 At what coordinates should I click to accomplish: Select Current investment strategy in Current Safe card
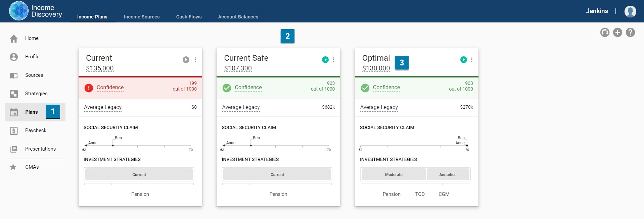[x=277, y=174]
